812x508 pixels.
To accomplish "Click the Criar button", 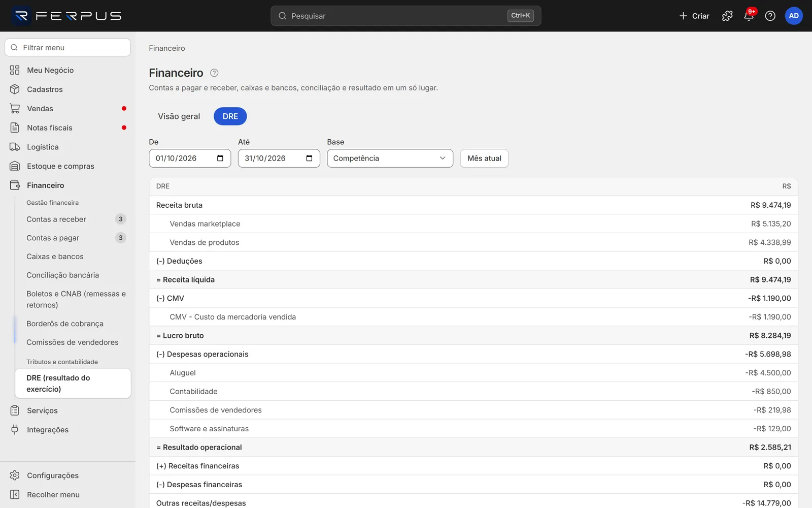I will click(694, 16).
